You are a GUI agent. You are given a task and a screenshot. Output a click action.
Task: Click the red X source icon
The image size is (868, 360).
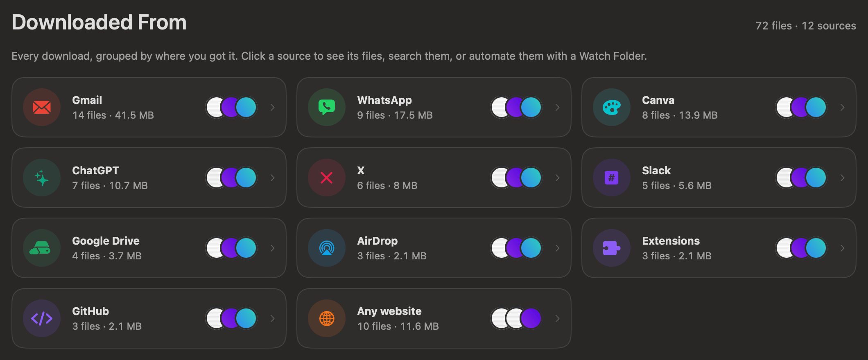(327, 178)
